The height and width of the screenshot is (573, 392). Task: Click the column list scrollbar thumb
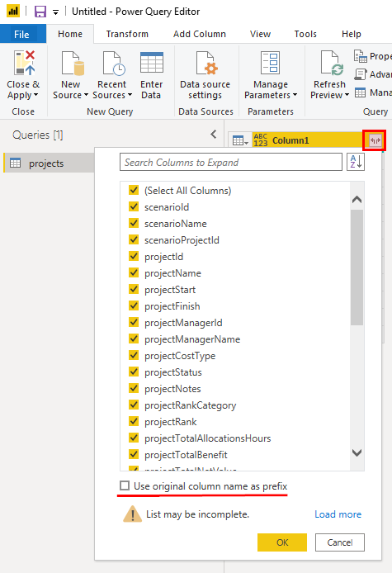coord(357,268)
